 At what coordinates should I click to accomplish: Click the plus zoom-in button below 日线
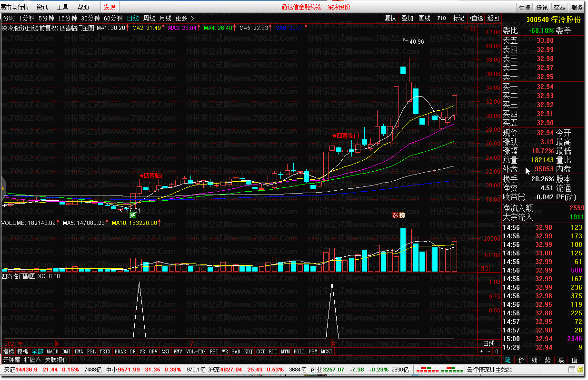click(481, 351)
